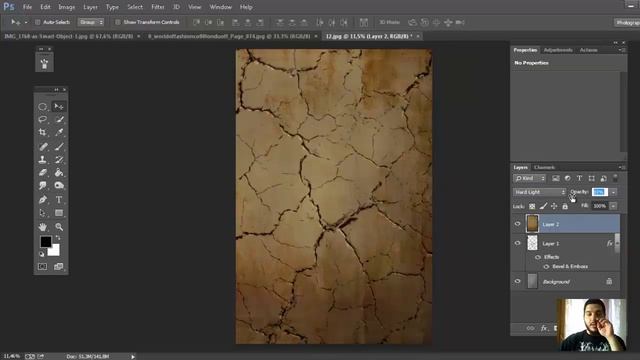
Task: Open the Filter menu
Action: pyautogui.click(x=158, y=7)
